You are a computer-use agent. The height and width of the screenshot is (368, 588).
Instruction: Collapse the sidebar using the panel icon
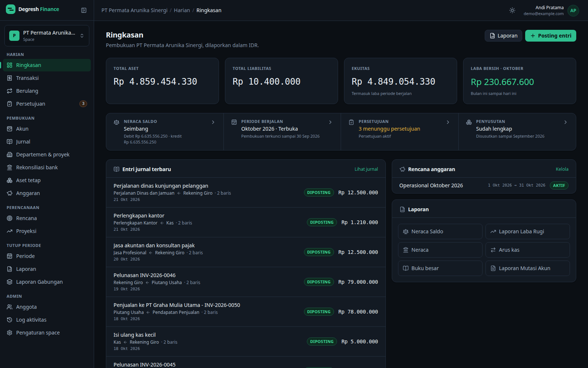(84, 10)
